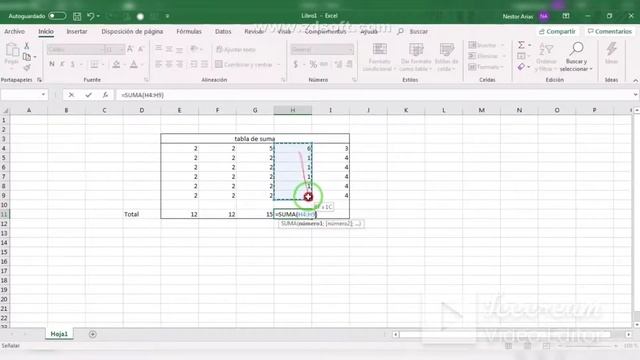Click the increase font size icon
This screenshot has width=640, height=360.
(130, 49)
